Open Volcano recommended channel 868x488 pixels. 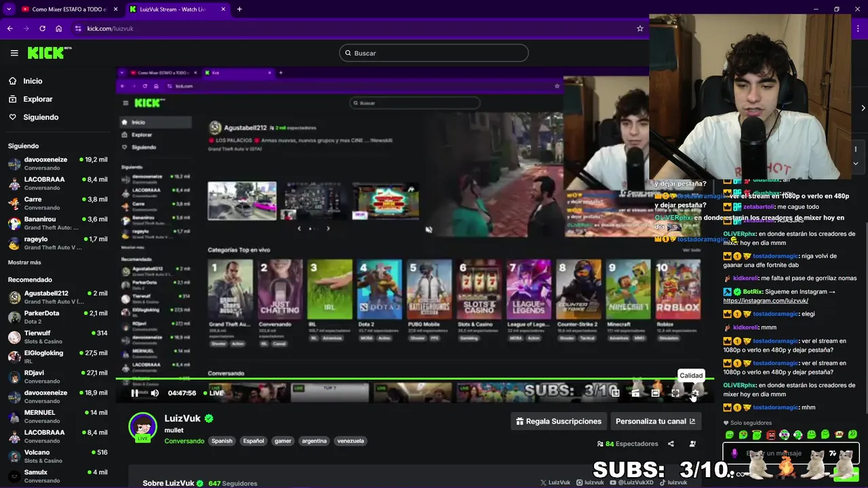(58, 456)
